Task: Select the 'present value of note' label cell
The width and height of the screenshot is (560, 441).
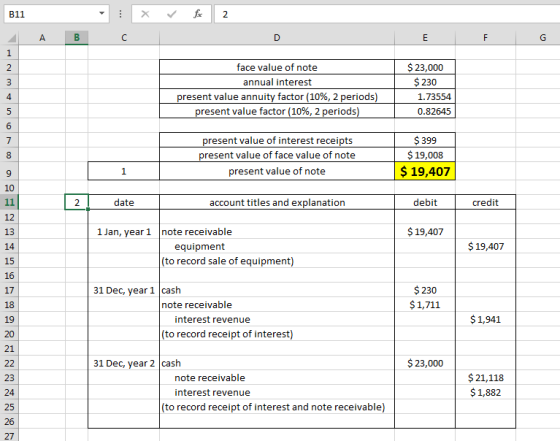Action: pos(277,171)
